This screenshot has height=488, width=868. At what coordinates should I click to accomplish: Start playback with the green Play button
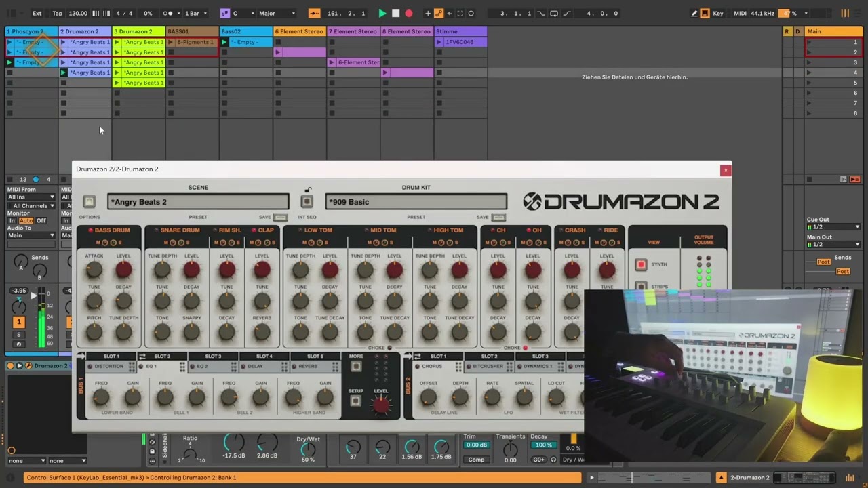click(382, 13)
